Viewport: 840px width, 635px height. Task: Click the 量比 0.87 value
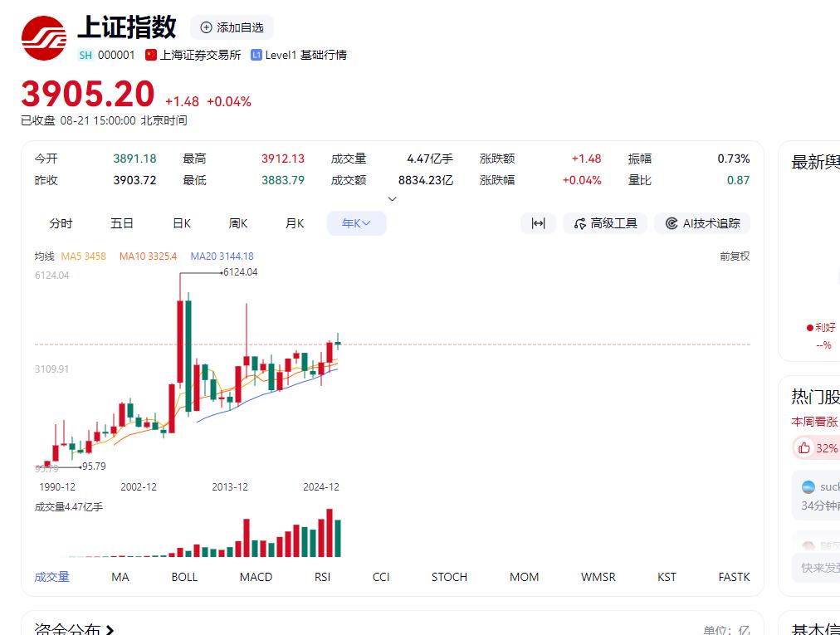(x=738, y=180)
